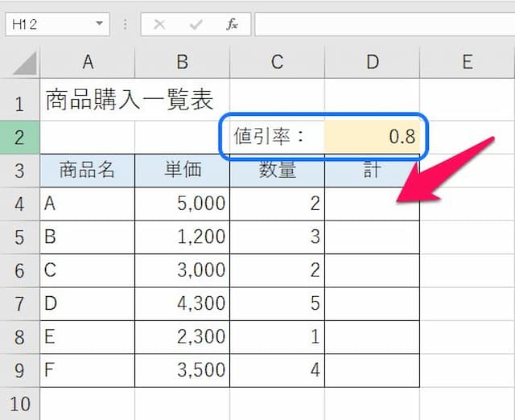Click the unit price cell 5,000

[x=183, y=204]
